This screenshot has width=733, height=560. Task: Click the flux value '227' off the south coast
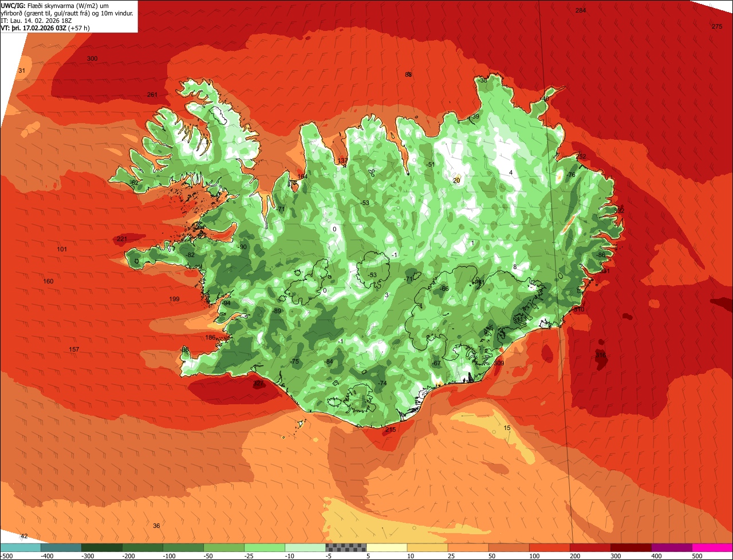(259, 383)
